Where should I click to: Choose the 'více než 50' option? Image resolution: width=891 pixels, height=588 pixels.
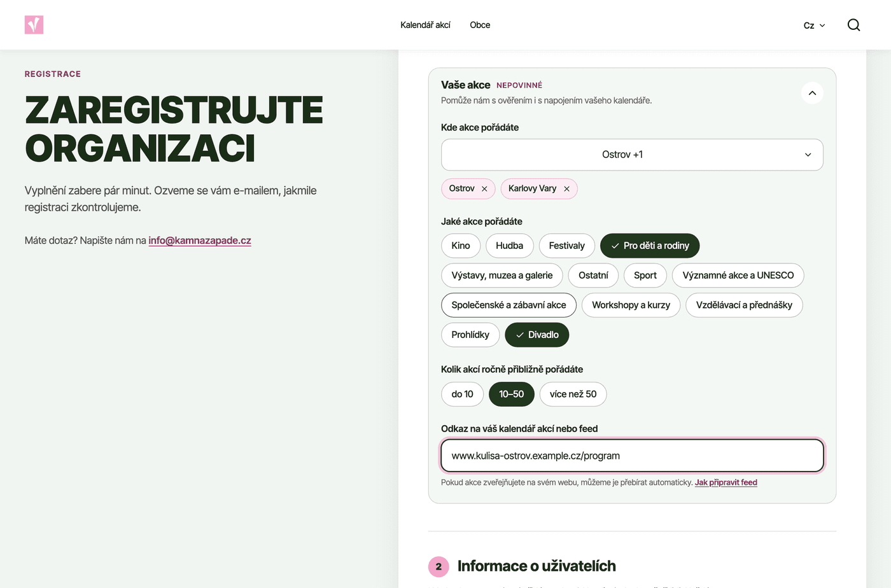coord(573,394)
